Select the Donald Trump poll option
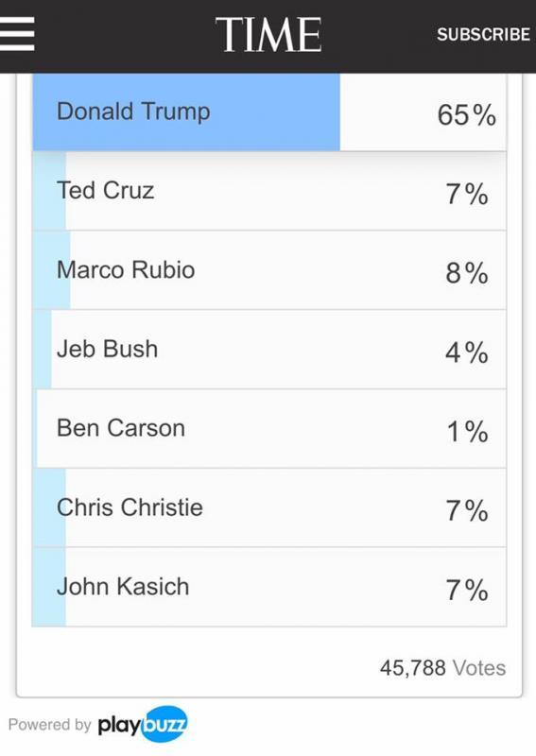 269,112
